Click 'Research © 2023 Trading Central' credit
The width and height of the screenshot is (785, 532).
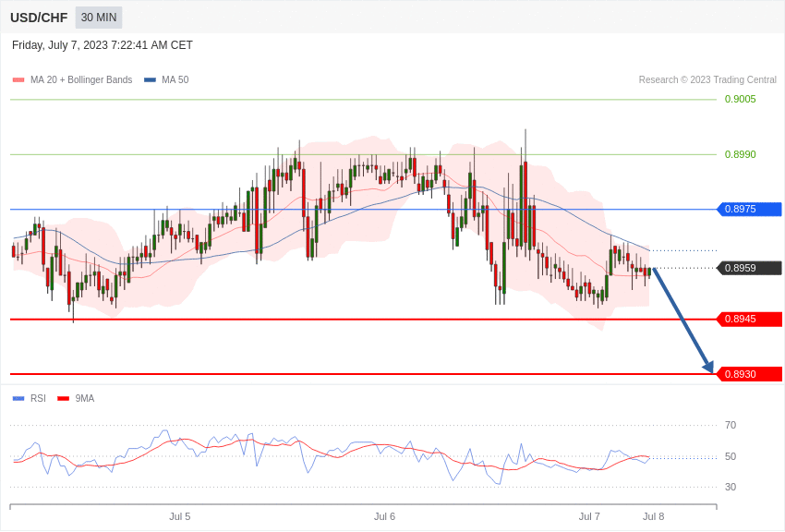pos(707,79)
